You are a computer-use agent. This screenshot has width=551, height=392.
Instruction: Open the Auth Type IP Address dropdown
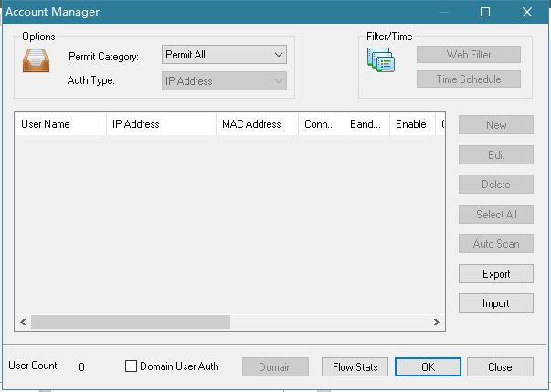[224, 81]
